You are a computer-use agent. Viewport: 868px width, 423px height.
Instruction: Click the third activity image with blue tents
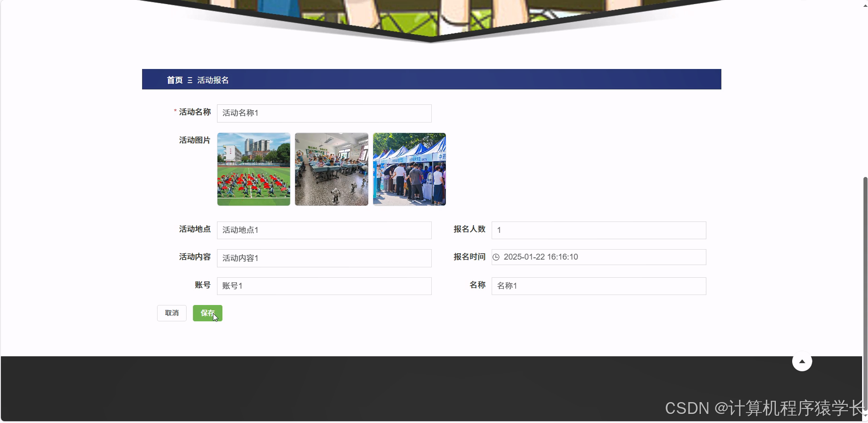click(409, 169)
